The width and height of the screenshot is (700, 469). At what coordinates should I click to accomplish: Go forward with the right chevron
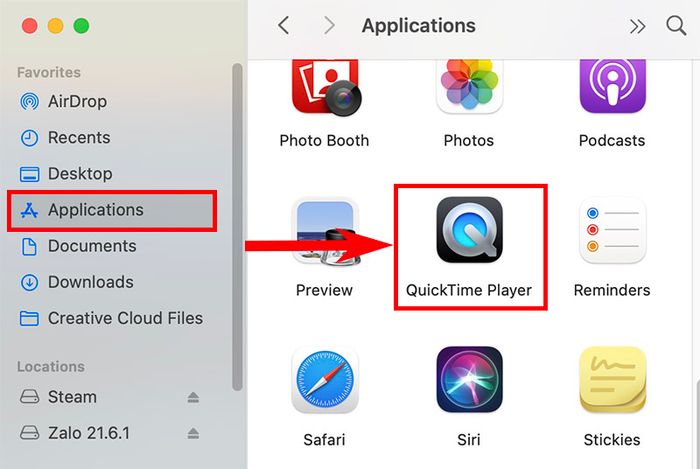tap(329, 25)
